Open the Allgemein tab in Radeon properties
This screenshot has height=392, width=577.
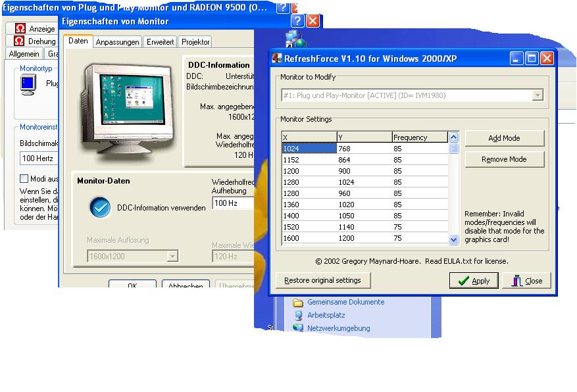pyautogui.click(x=24, y=54)
